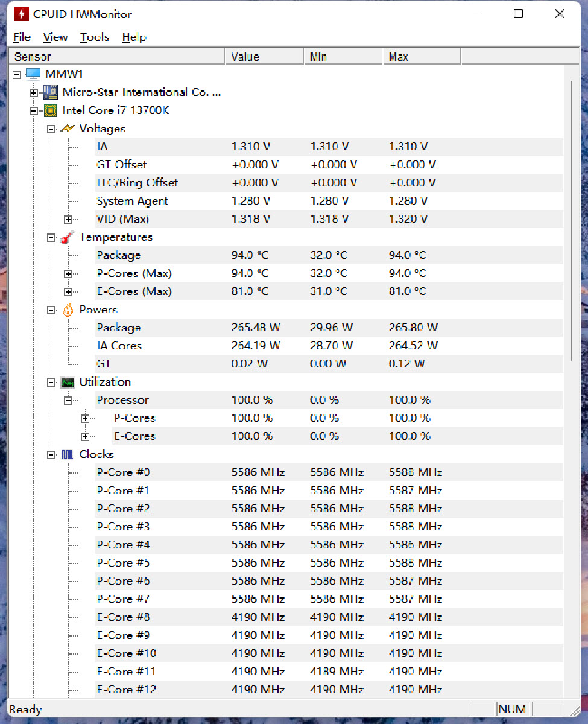This screenshot has height=724, width=588.
Task: Collapse the Processor utilization entry
Action: tap(68, 400)
